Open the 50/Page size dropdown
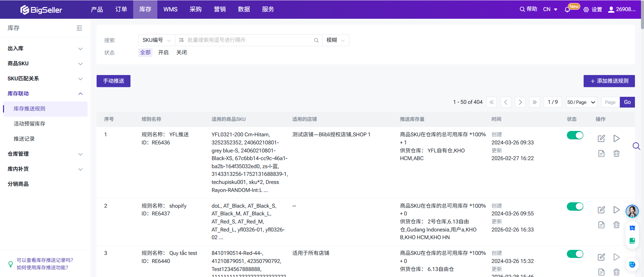Image resolution: width=644 pixels, height=277 pixels. (x=581, y=102)
